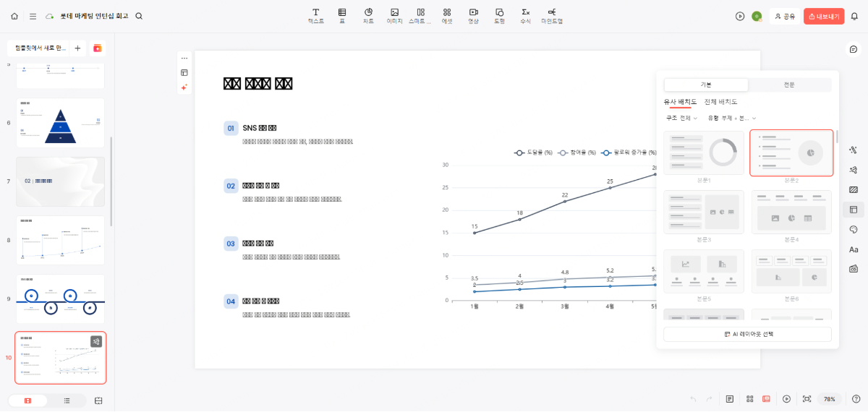Open the bottom sidebar camera-like icon
Screen dimensions: 868x412
point(854,269)
